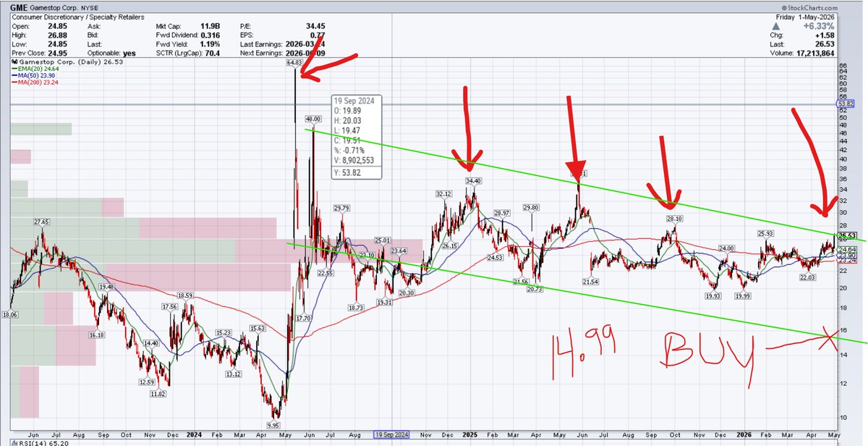Click the 28.97 price label
The height and width of the screenshot is (446, 868).
[503, 213]
